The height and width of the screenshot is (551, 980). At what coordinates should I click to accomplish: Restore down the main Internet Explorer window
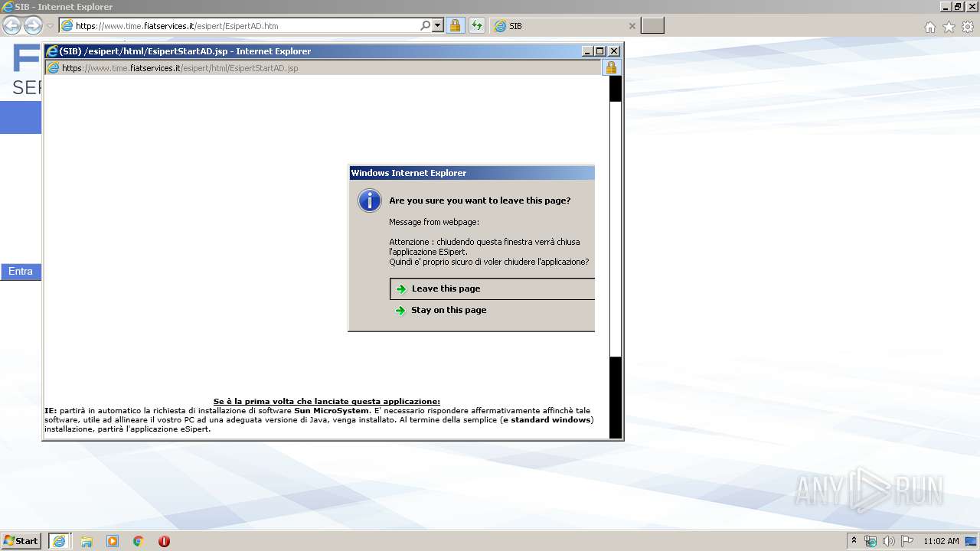coord(958,7)
